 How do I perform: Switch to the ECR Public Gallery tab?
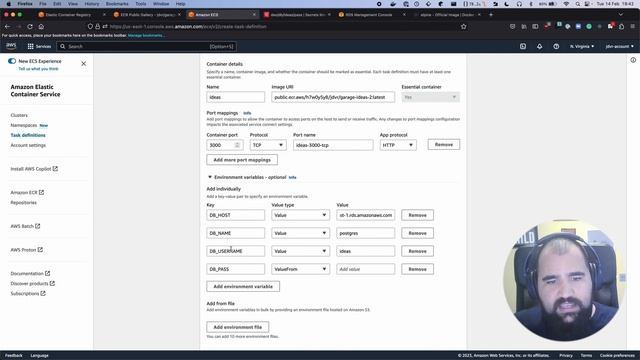tap(147, 15)
